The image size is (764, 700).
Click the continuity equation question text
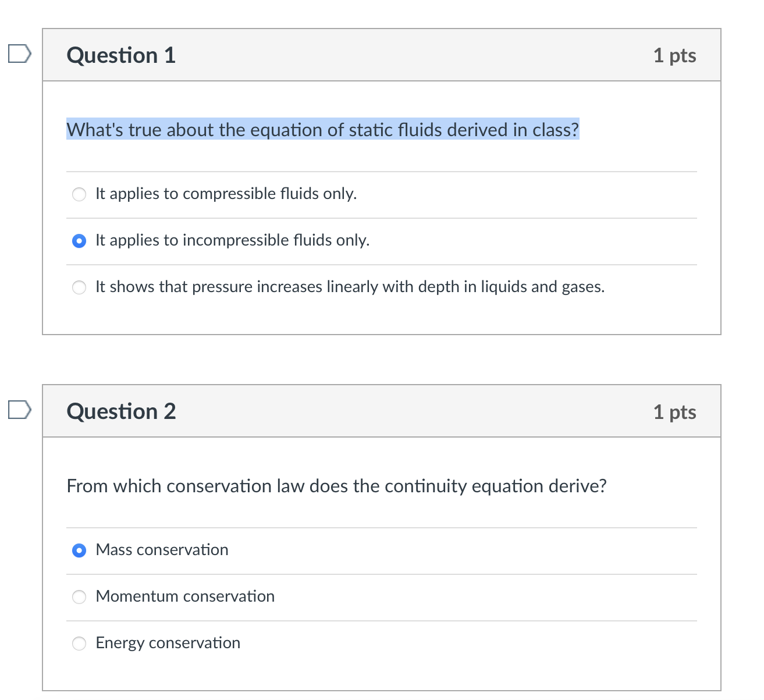click(336, 486)
